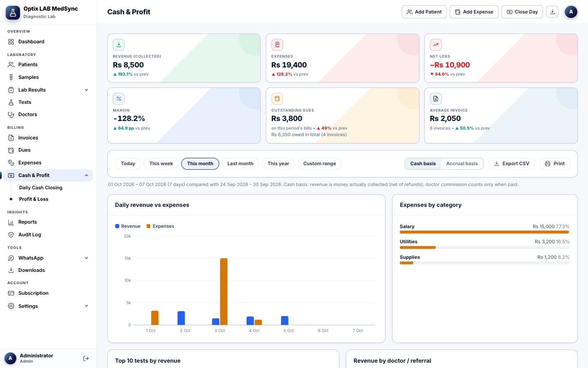Click the Expenses coins icon
This screenshot has width=588, height=368.
(x=11, y=163)
